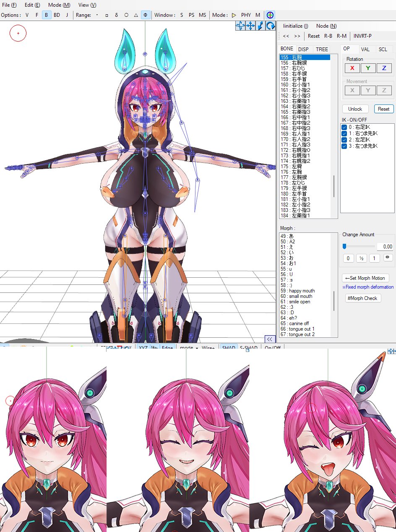Open the Node (N) menu
The width and height of the screenshot is (396, 532).
click(326, 26)
